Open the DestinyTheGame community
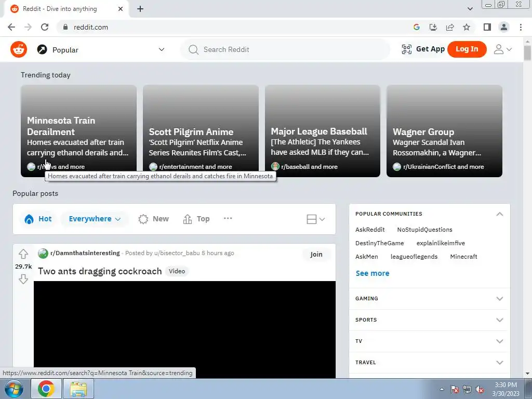 pos(379,243)
